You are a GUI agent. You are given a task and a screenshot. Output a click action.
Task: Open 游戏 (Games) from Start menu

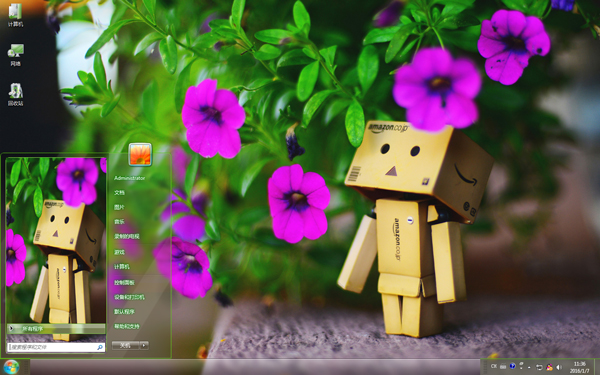119,252
